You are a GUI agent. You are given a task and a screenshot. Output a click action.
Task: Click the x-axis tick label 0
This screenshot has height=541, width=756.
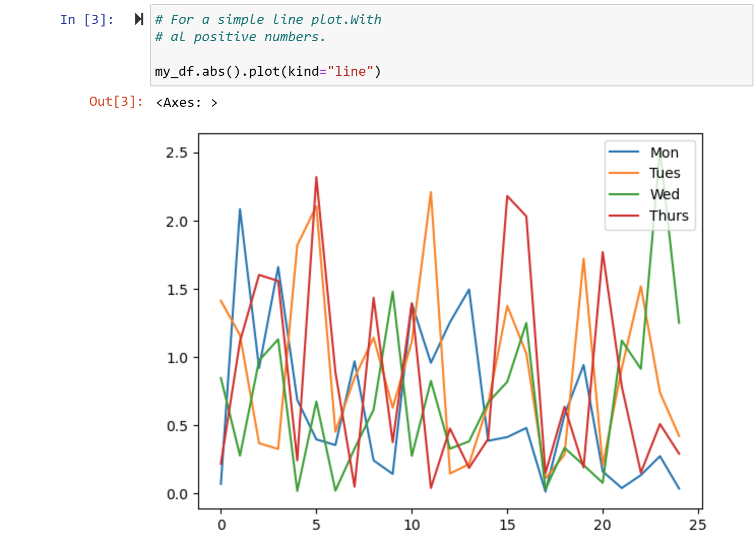pos(221,525)
